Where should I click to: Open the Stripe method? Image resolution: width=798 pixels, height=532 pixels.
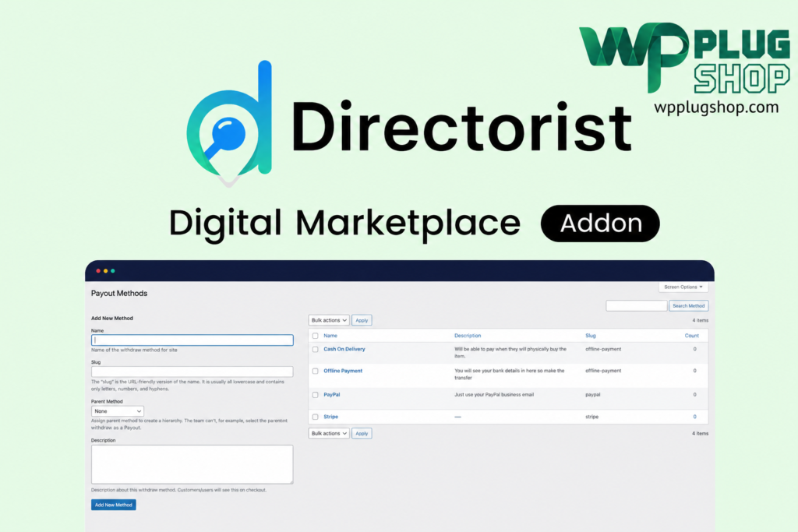pyautogui.click(x=330, y=417)
